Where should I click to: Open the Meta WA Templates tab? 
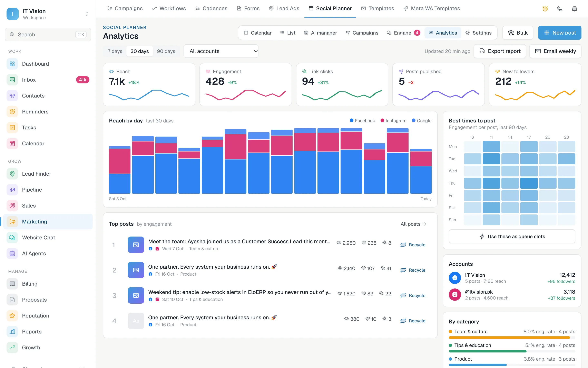pyautogui.click(x=432, y=9)
